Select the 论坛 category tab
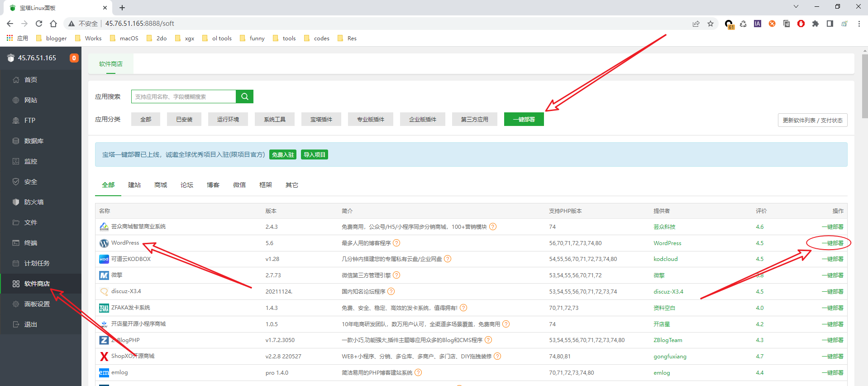The width and height of the screenshot is (868, 386). point(187,185)
